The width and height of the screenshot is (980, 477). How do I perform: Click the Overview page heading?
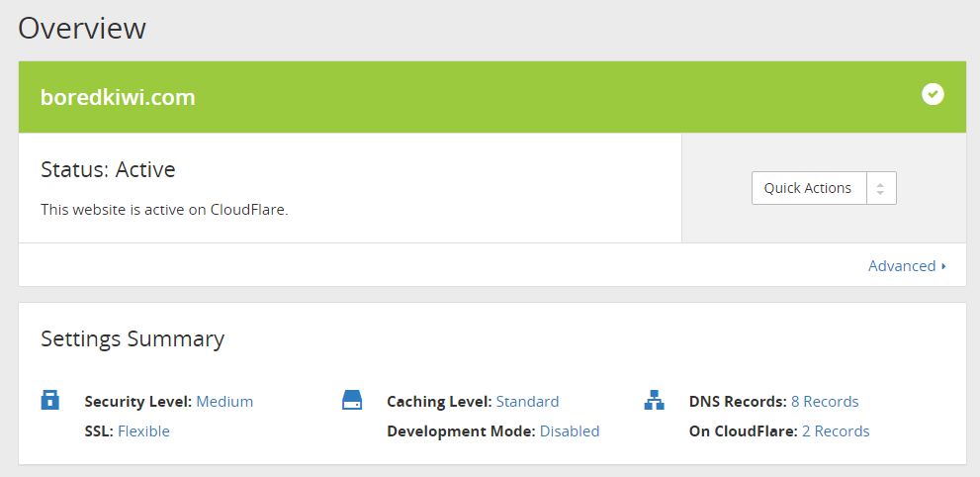tap(82, 28)
